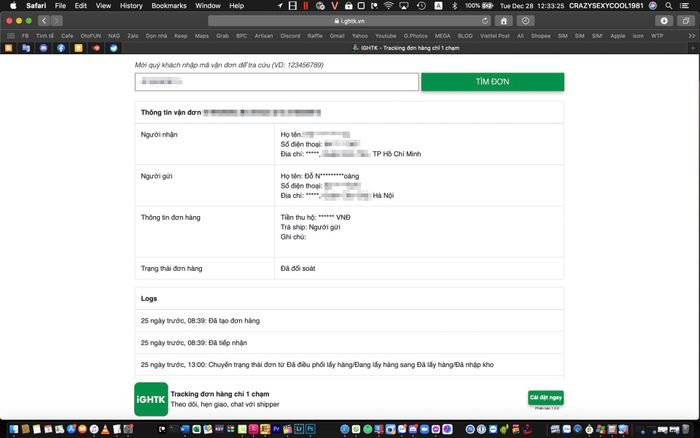Image resolution: width=700 pixels, height=438 pixels.
Task: Click the Safari back navigation arrow
Action: point(44,20)
